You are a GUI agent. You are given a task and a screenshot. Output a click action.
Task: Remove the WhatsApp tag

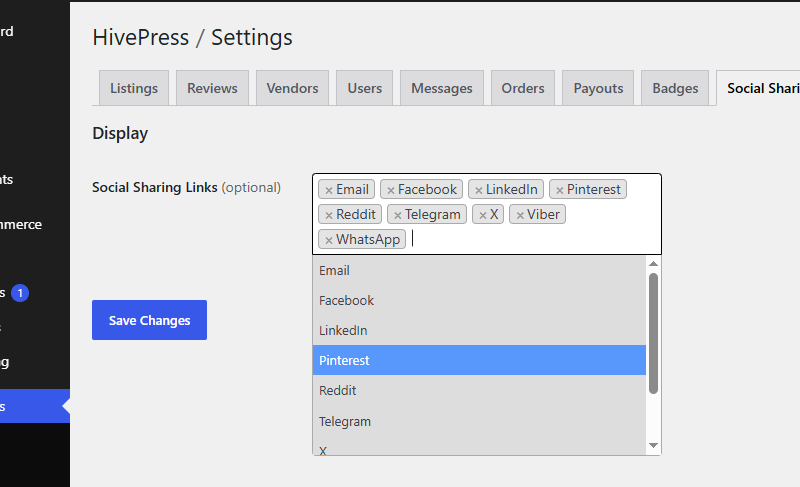[329, 240]
